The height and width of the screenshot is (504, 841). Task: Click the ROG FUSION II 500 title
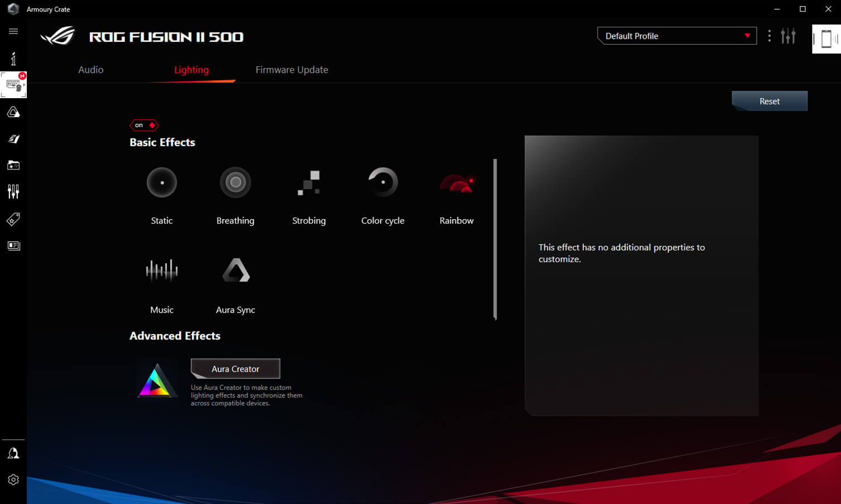[166, 37]
